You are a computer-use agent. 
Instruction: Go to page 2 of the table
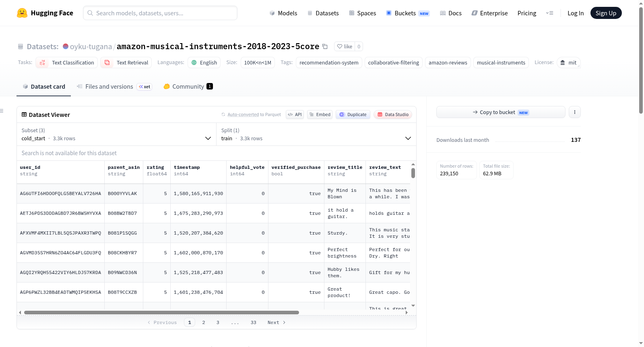(x=204, y=322)
